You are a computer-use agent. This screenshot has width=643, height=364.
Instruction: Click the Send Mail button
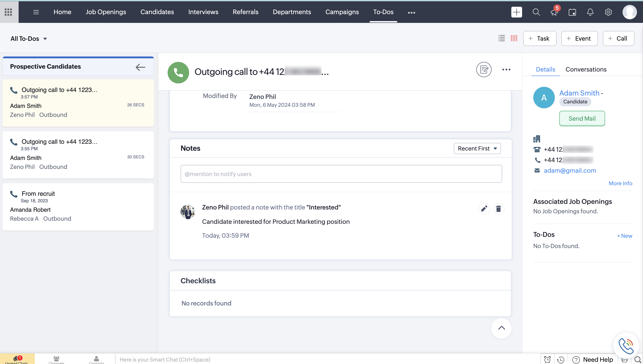582,118
